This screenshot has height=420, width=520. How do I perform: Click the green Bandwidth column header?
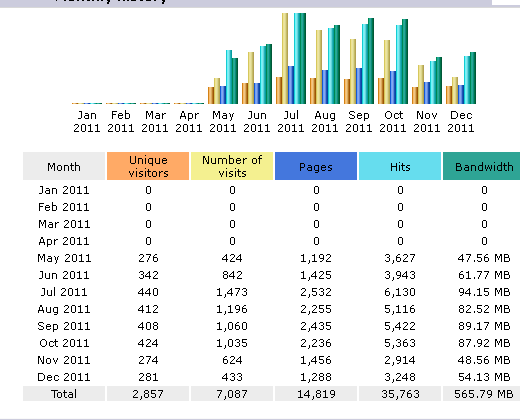coord(482,166)
